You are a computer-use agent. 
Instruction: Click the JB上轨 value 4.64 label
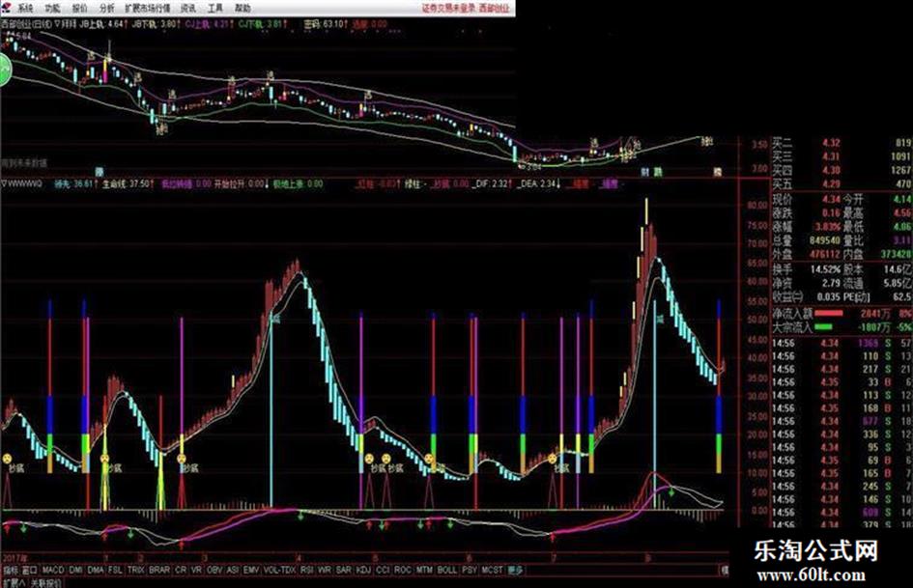coord(101,24)
